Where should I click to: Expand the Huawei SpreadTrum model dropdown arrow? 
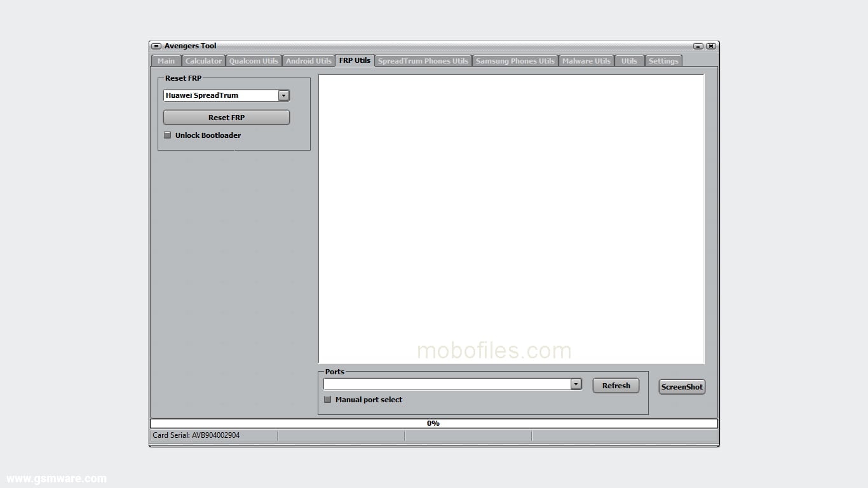pos(284,95)
